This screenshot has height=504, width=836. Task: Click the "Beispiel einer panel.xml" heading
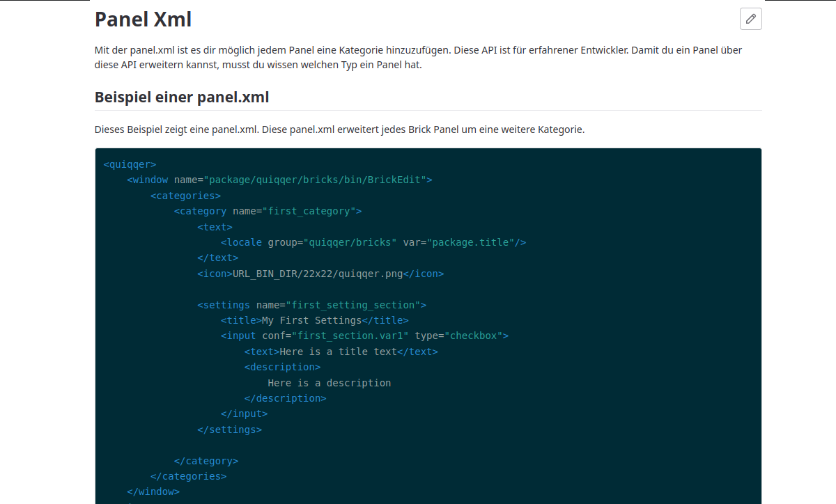point(182,97)
